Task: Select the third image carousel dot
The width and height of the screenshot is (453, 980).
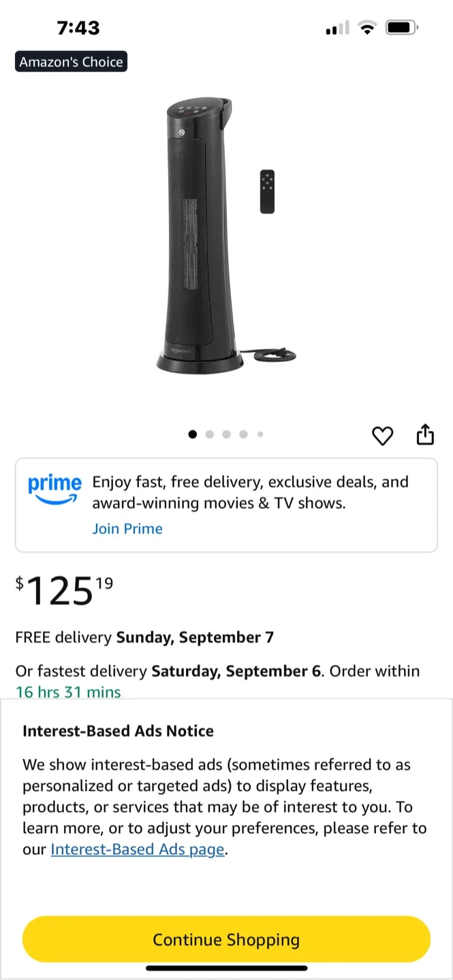Action: pos(226,434)
